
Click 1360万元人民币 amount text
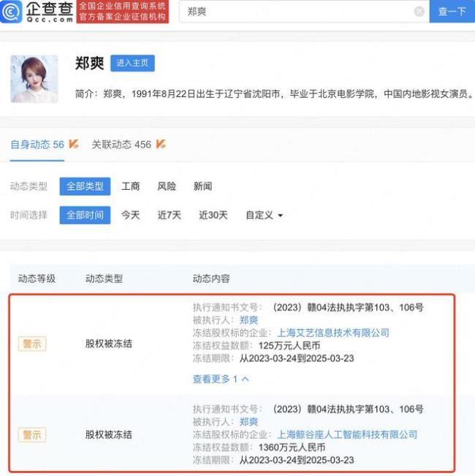click(292, 447)
